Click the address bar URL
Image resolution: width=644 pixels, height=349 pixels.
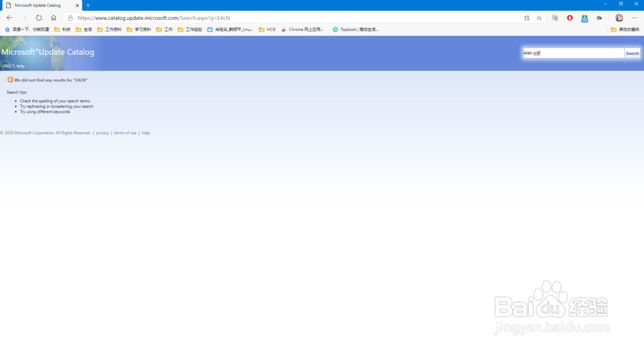pyautogui.click(x=154, y=18)
